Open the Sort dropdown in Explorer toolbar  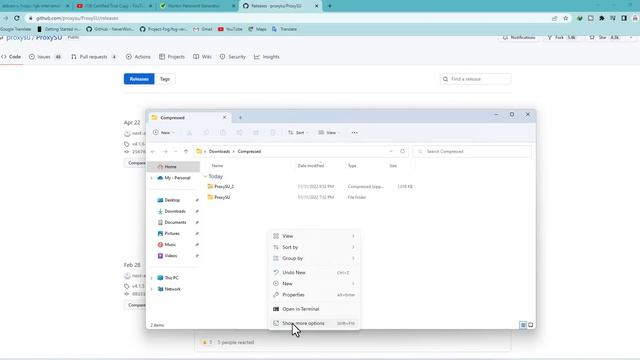[x=298, y=133]
